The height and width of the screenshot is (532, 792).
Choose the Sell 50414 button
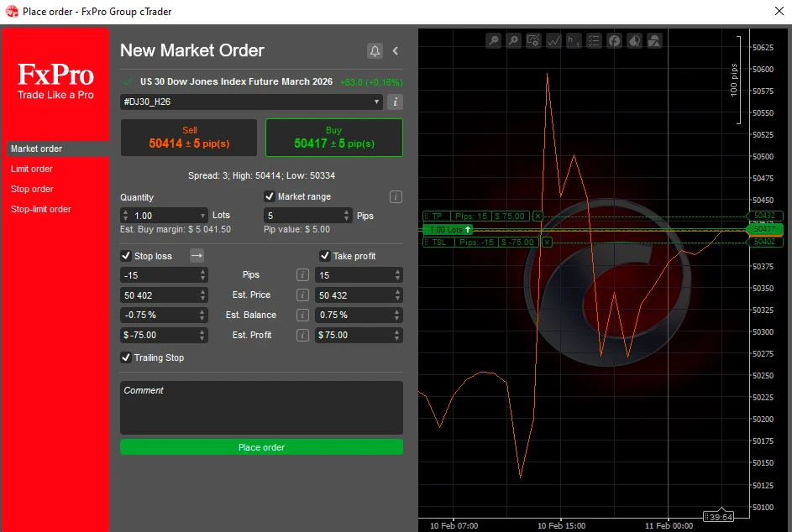tap(189, 138)
